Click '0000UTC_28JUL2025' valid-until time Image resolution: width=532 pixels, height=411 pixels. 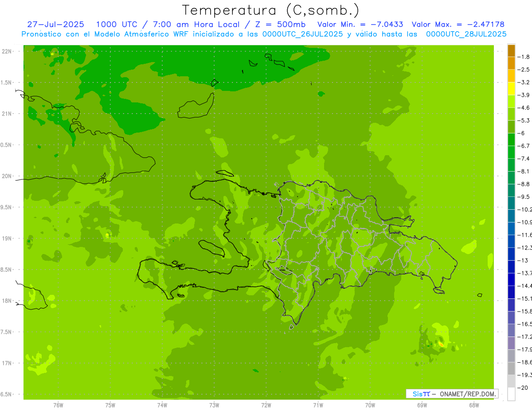point(466,34)
